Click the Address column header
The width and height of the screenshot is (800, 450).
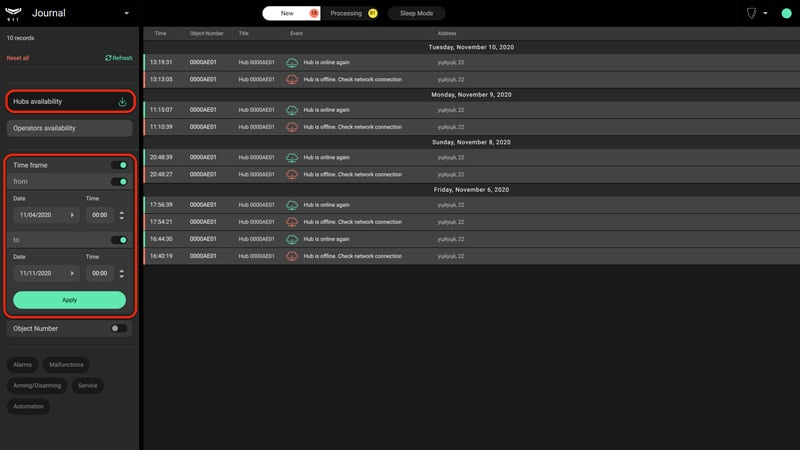pyautogui.click(x=447, y=33)
